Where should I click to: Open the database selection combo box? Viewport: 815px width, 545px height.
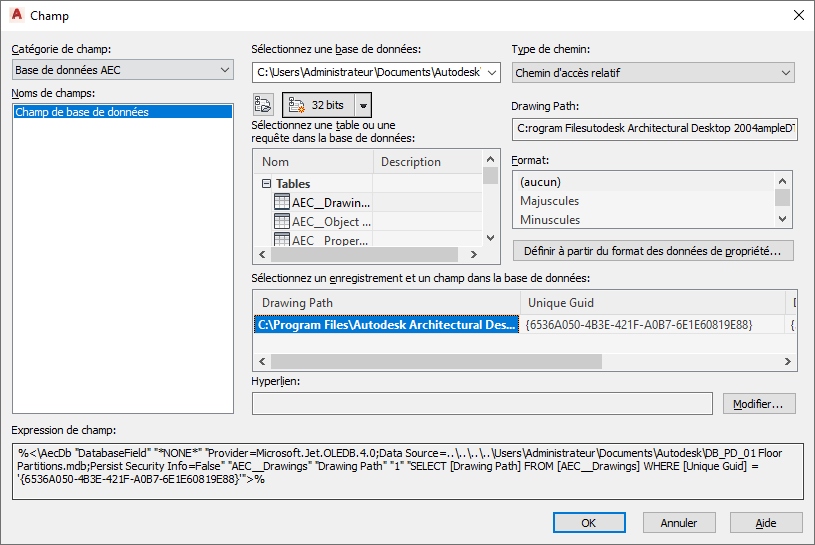[376, 72]
